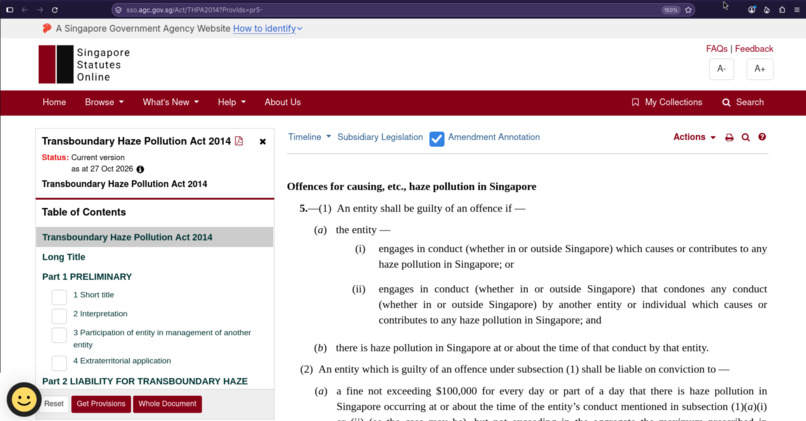Viewport: 806px width, 421px height.
Task: Open the Browse dropdown menu
Action: pyautogui.click(x=104, y=102)
